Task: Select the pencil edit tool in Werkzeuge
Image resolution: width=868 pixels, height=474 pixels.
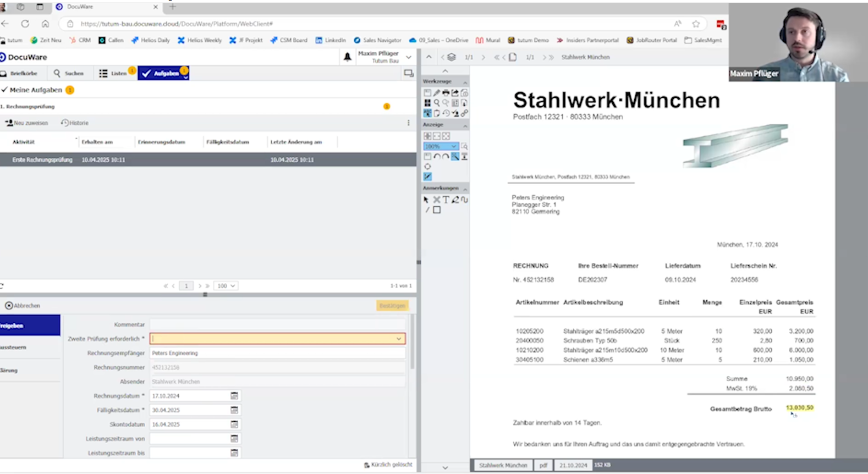Action: pos(436,93)
